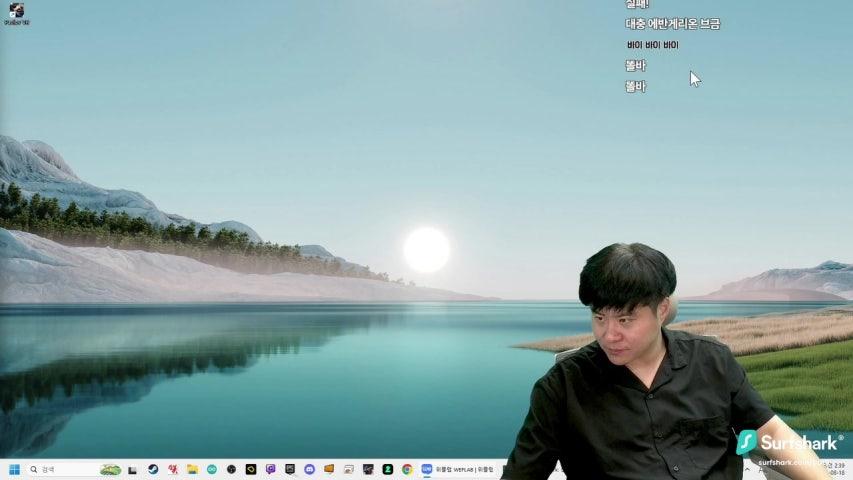Viewport: 853px width, 480px height.
Task: Open the black icon with yellow ring
Action: pyautogui.click(x=251, y=469)
